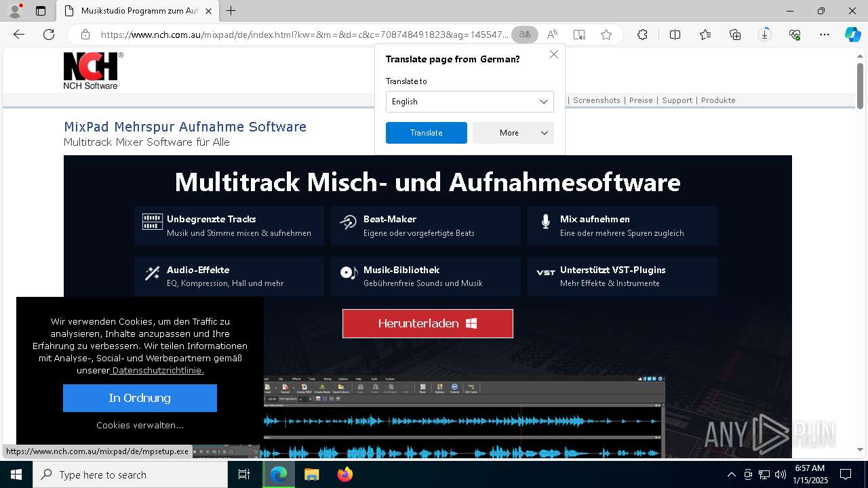Open Browser essentials heart icon

pyautogui.click(x=795, y=35)
